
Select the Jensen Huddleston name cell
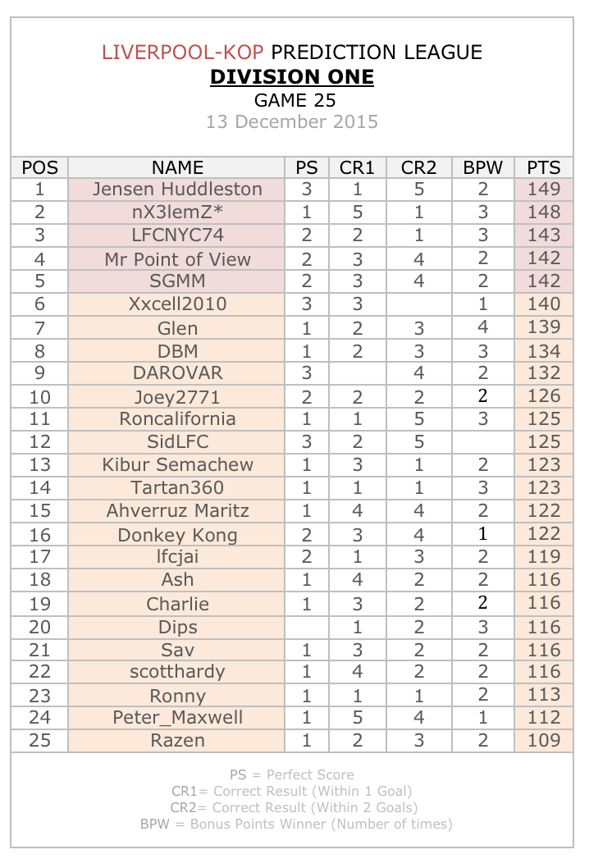click(177, 190)
